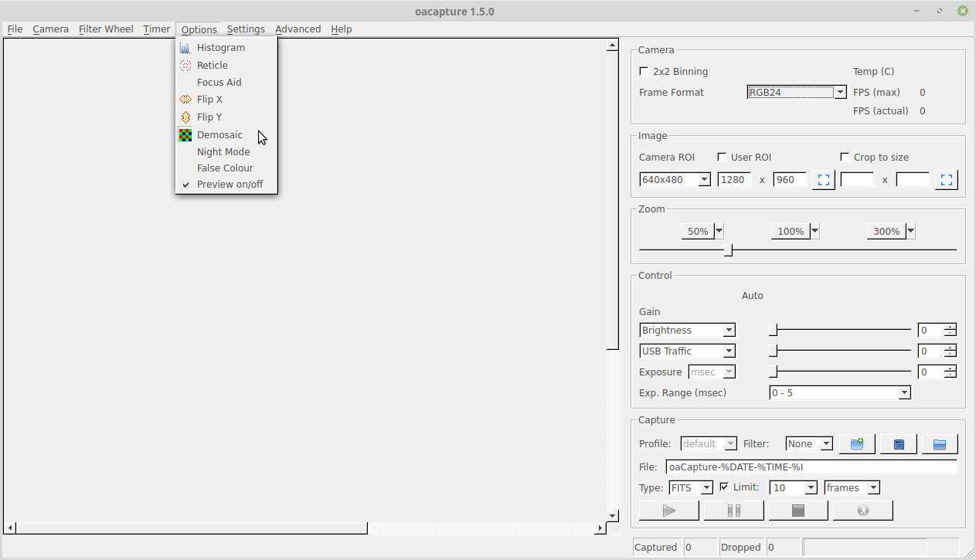The width and height of the screenshot is (976, 560).
Task: Click the Brightness slider handle
Action: [x=773, y=331]
